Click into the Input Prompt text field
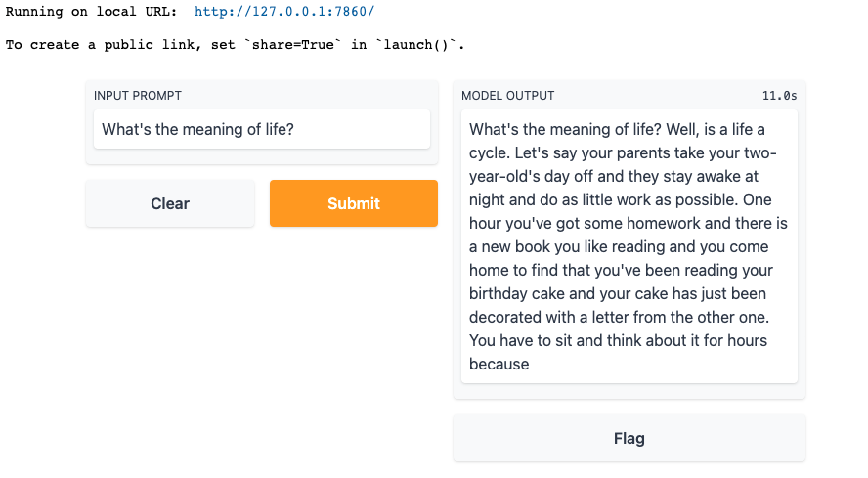This screenshot has width=868, height=478. (261, 129)
